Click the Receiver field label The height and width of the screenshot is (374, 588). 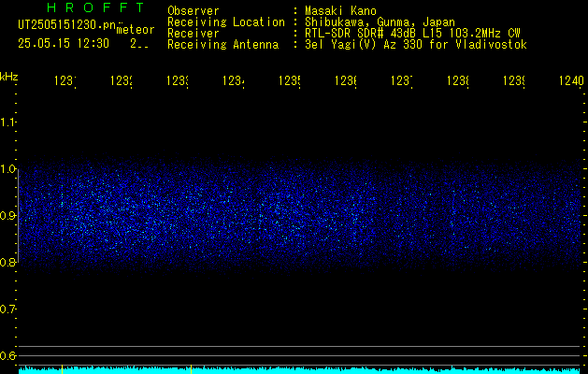194,34
